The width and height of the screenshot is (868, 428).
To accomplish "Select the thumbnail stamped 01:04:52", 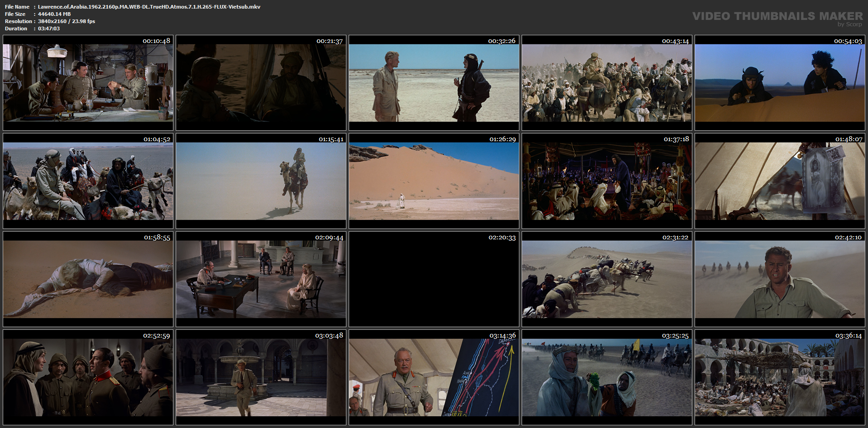I will click(x=88, y=181).
